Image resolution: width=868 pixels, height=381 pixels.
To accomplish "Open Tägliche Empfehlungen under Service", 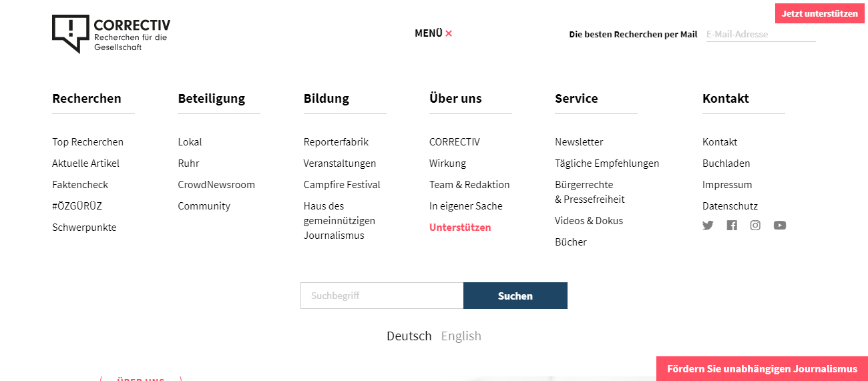I will coord(607,163).
